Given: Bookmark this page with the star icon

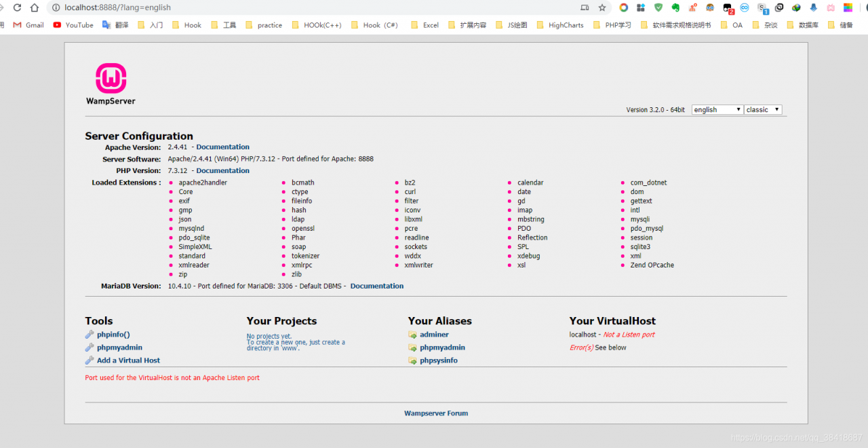Looking at the screenshot, I should tap(602, 7).
